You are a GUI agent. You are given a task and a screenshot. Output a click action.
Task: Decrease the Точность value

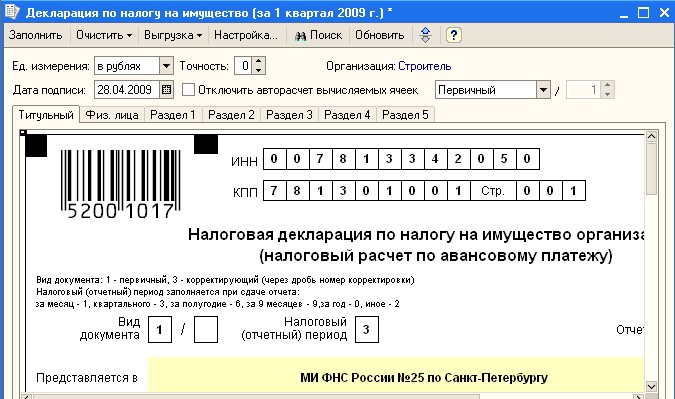pos(258,70)
